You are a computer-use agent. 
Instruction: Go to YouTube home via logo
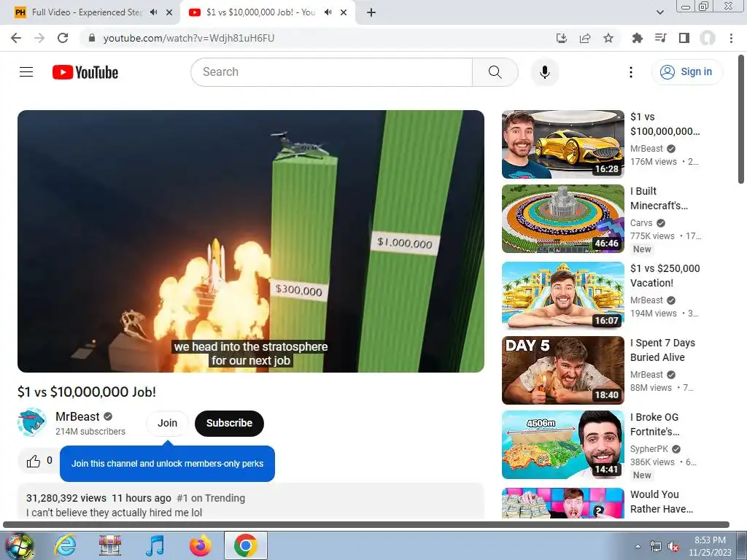click(x=85, y=72)
